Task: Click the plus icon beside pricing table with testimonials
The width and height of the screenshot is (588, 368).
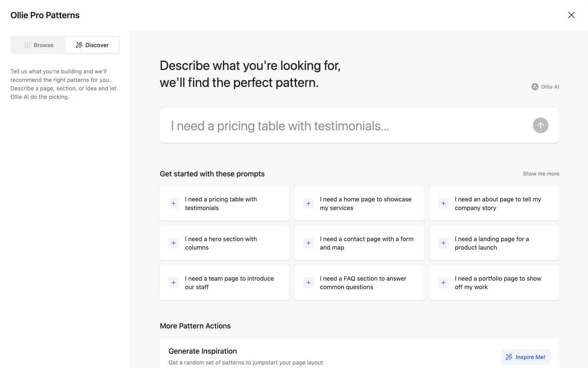Action: pyautogui.click(x=174, y=203)
